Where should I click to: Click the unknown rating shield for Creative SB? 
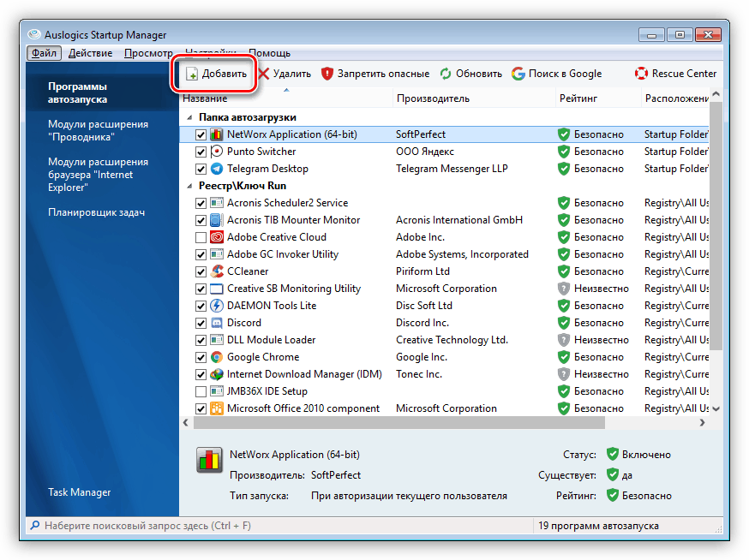coord(564,289)
